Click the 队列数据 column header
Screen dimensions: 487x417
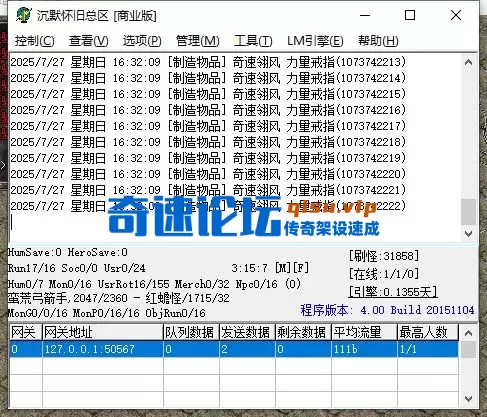tap(191, 332)
